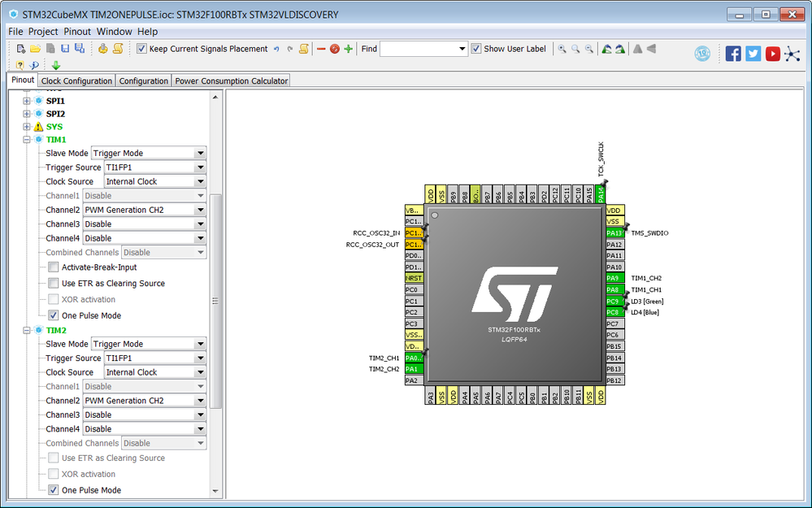Viewport: 812px width, 508px height.
Task: Uncheck TIM1 One Pulse Mode
Action: 54,315
